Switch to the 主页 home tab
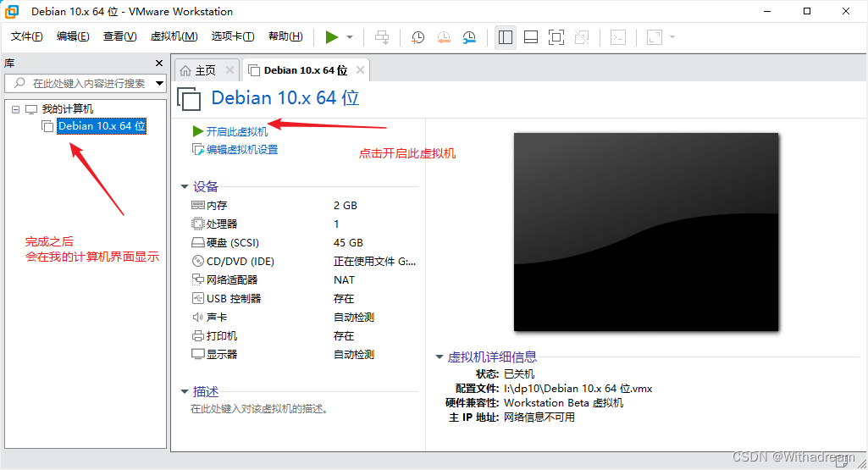 tap(206, 70)
